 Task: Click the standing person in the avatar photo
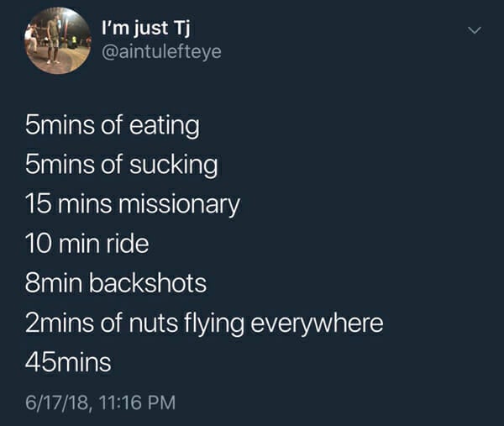tap(54, 37)
